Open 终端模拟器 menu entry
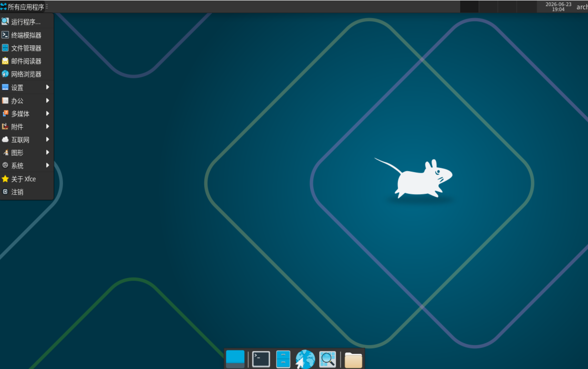 [27, 35]
